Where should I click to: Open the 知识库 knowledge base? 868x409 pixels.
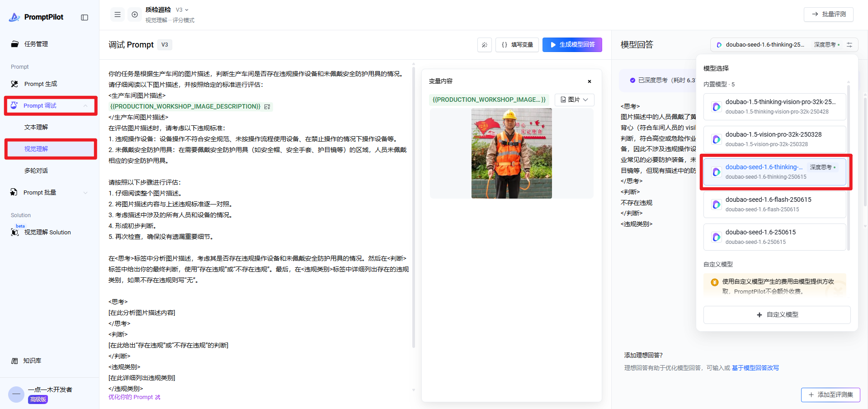(x=32, y=361)
